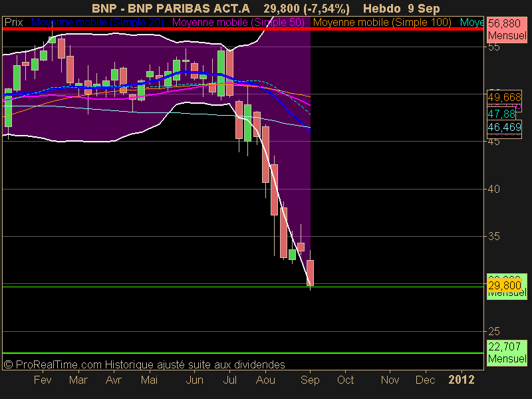Click the 35 price axis tick
The height and width of the screenshot is (399, 532).
tap(494, 237)
